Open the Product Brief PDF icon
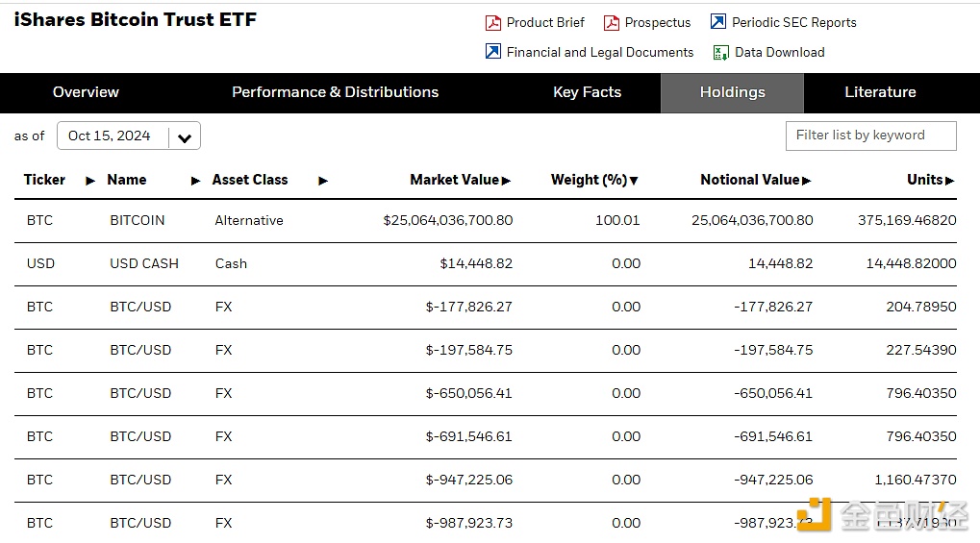Viewport: 980px width, 543px height. point(493,23)
